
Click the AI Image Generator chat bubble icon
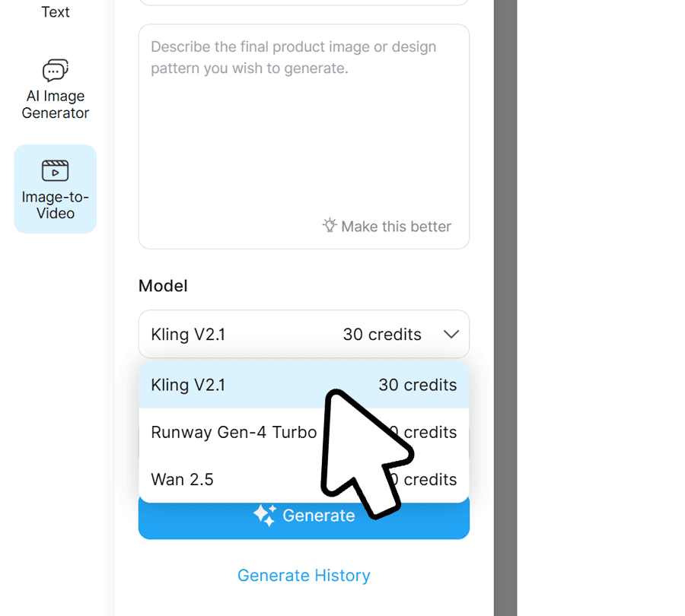click(55, 71)
